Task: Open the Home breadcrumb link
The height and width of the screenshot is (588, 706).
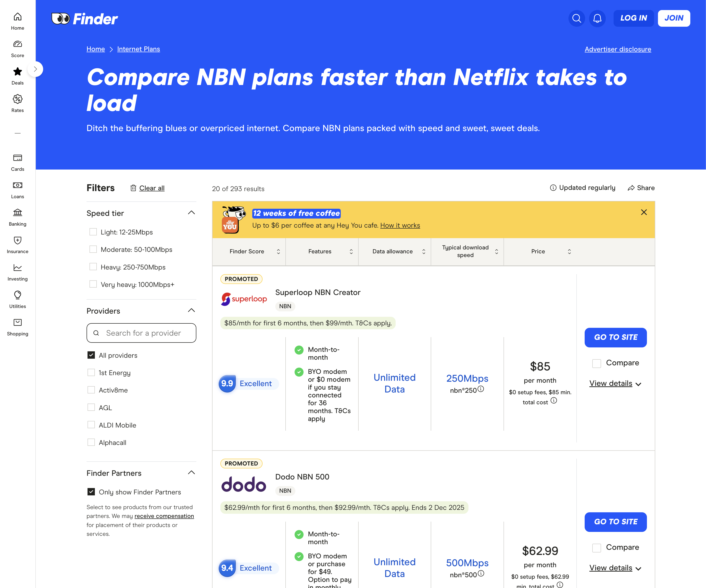Action: 96,49
